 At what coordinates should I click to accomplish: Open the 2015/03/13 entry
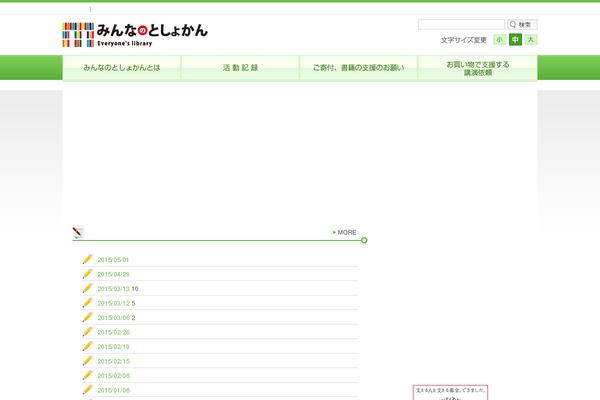118,289
